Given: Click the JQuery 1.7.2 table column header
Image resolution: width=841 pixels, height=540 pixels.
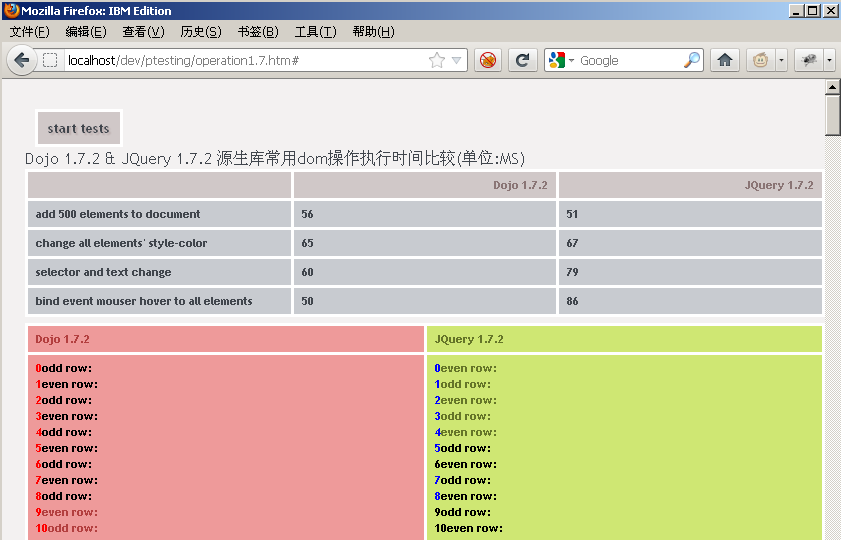Looking at the screenshot, I should (x=690, y=185).
